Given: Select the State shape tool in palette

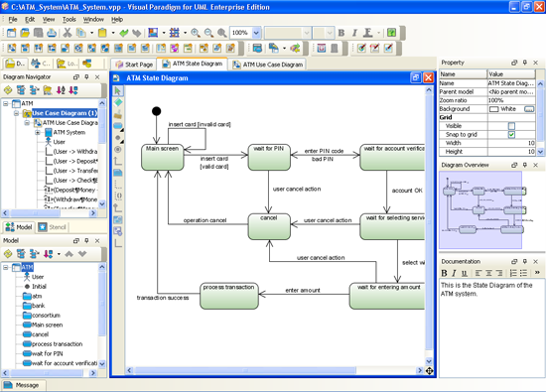Looking at the screenshot, I should pyautogui.click(x=118, y=126).
